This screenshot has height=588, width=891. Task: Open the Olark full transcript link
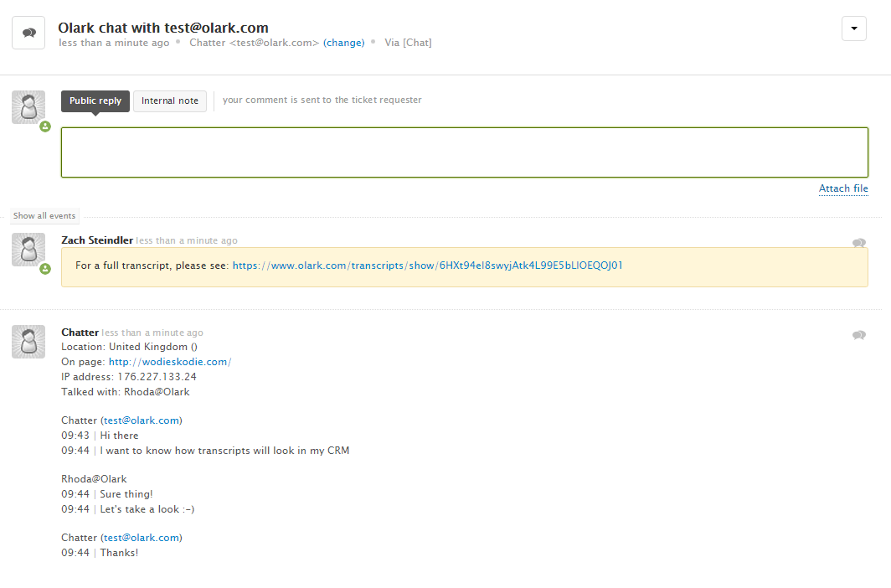point(427,266)
